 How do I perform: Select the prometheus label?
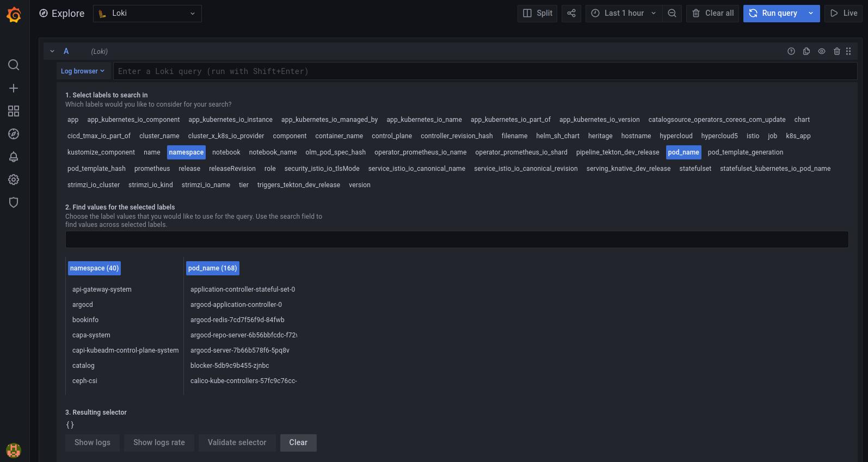click(152, 169)
